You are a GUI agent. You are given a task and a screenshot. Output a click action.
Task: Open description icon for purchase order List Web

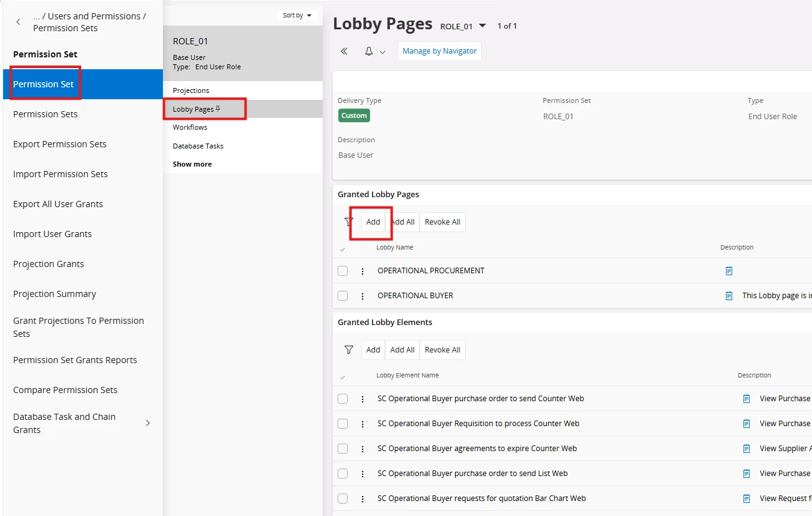coord(746,474)
